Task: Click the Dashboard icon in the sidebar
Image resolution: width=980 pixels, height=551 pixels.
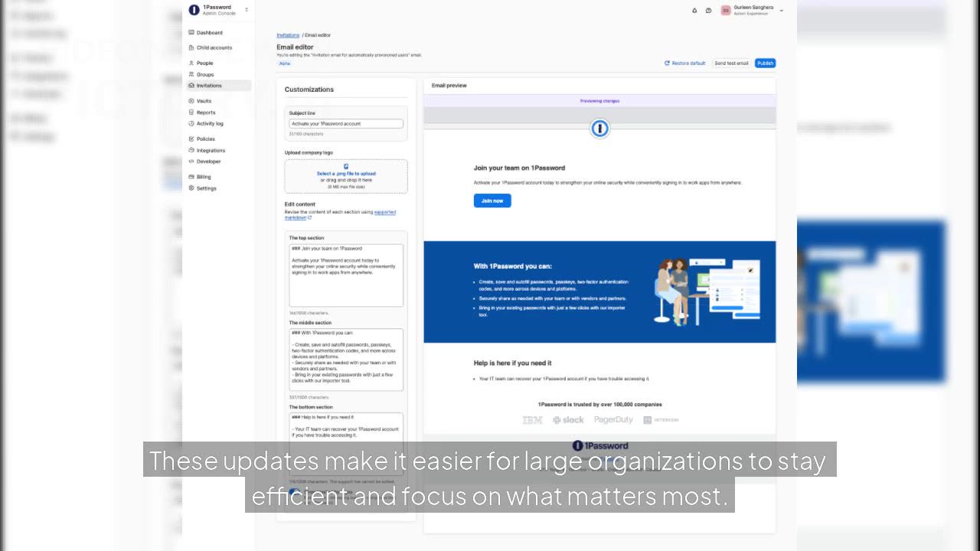Action: tap(191, 33)
